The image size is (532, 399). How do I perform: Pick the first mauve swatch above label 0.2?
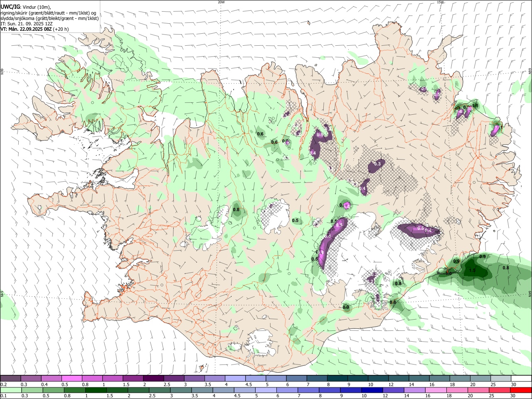pyautogui.click(x=11, y=378)
